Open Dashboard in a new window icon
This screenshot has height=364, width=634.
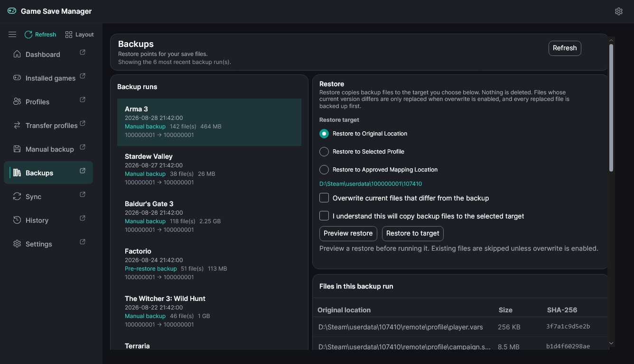83,52
